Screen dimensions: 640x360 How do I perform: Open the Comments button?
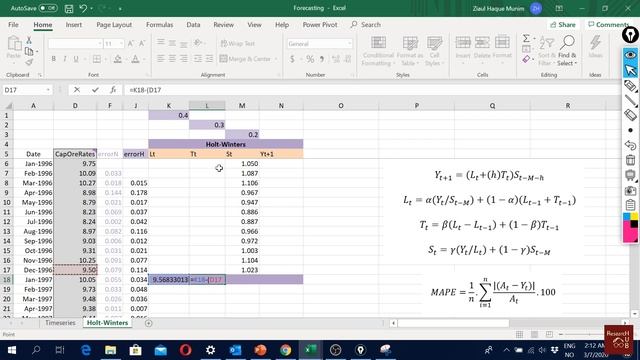click(609, 24)
